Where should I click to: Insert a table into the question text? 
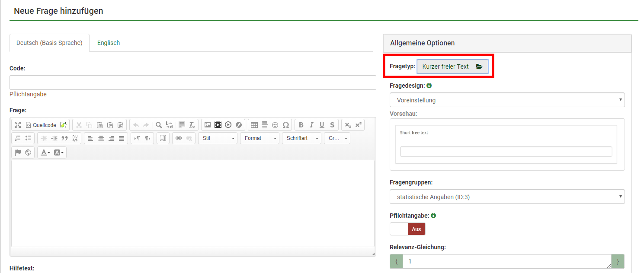click(254, 125)
